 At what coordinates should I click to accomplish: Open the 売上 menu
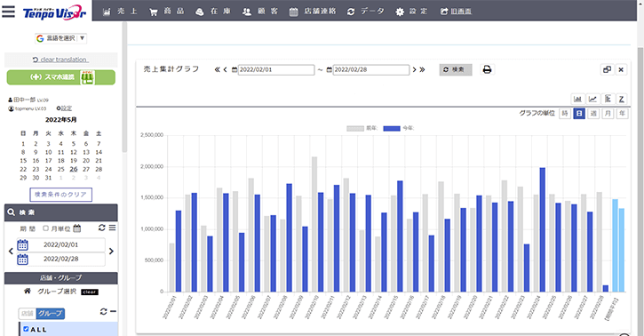(x=120, y=12)
